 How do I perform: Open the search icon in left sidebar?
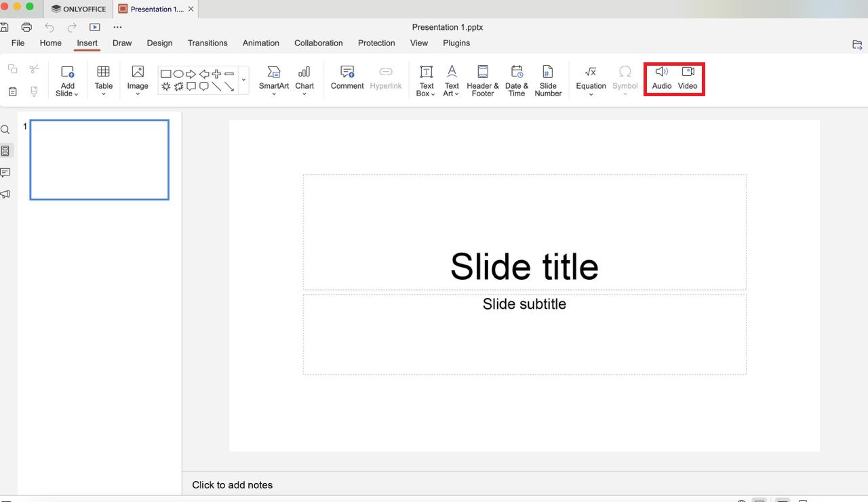click(5, 129)
